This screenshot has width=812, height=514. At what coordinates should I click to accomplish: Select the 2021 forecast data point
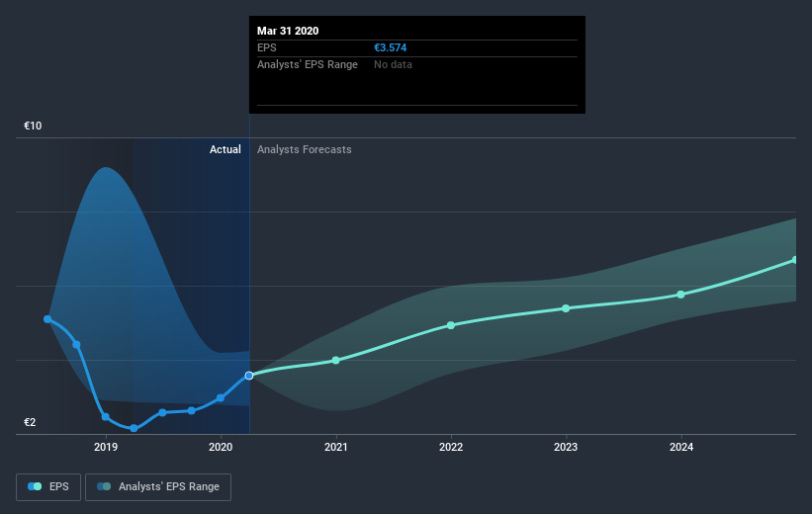point(335,360)
